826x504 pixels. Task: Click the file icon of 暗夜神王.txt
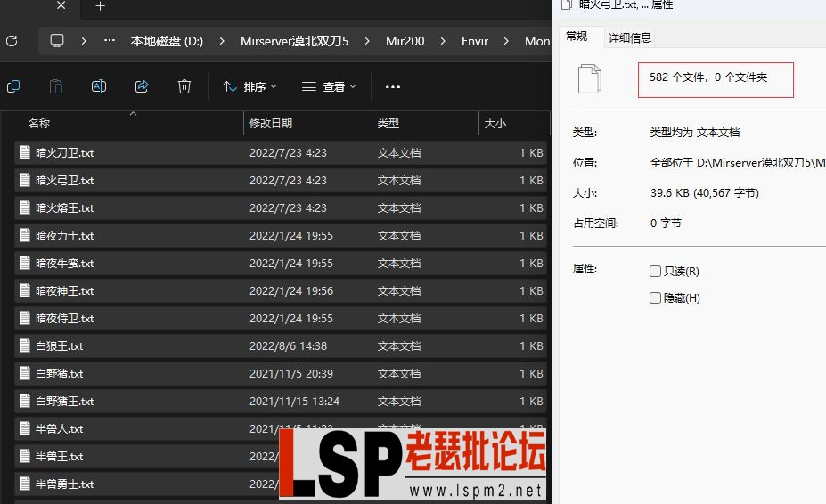pyautogui.click(x=25, y=290)
